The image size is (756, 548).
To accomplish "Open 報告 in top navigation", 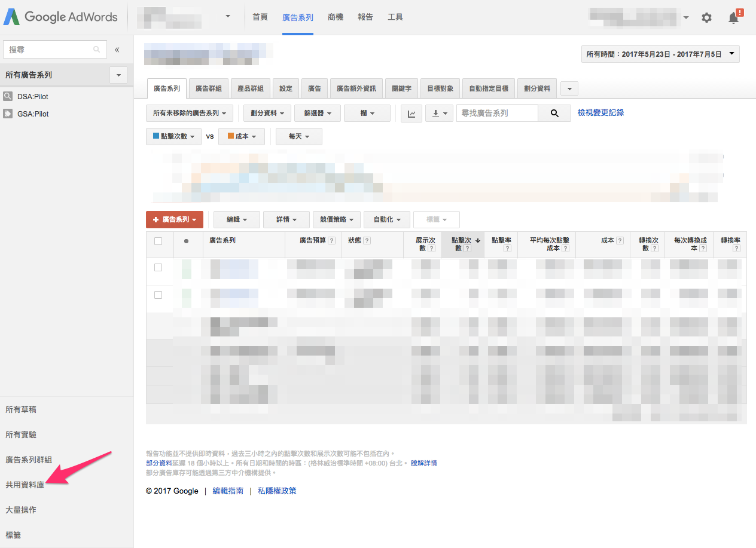I will 365,17.
